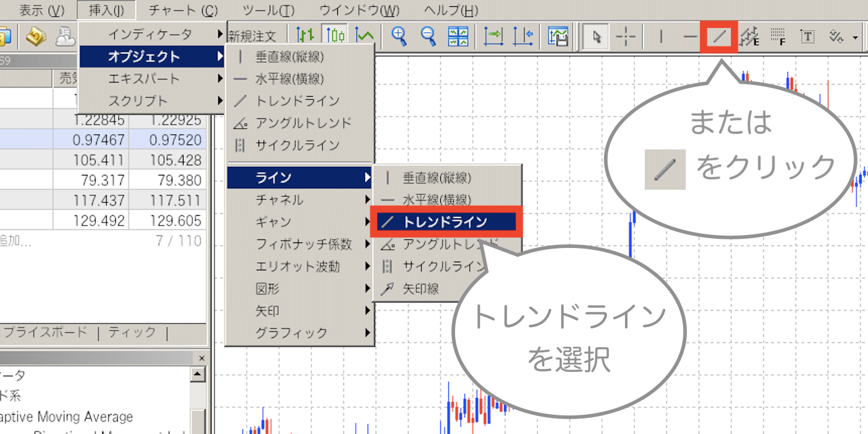Image resolution: width=868 pixels, height=434 pixels.
Task: Select the 117.511 ask price cell
Action: 167,200
